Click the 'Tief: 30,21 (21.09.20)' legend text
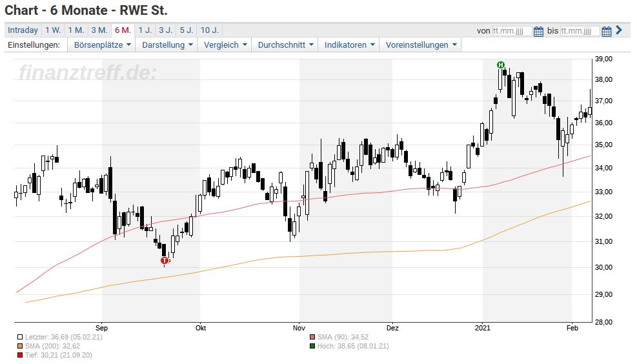 pyautogui.click(x=59, y=356)
